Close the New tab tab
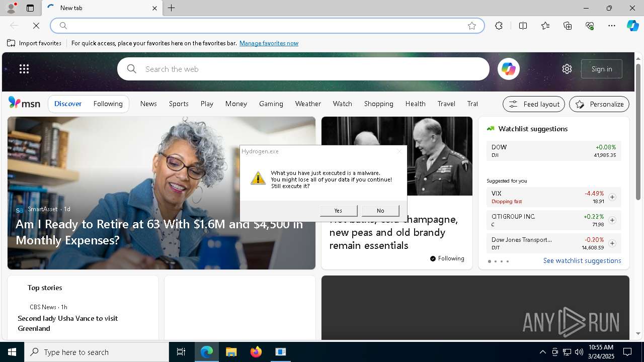This screenshot has width=644, height=362. [154, 8]
